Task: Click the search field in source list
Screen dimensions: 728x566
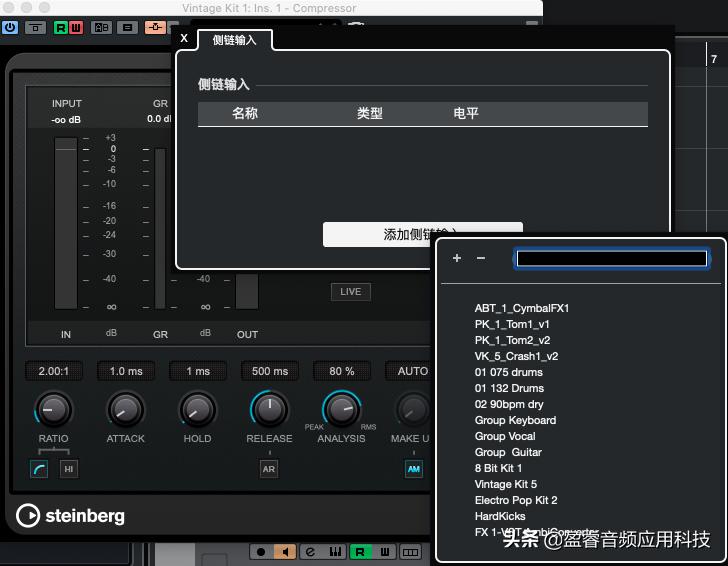Action: pos(612,258)
